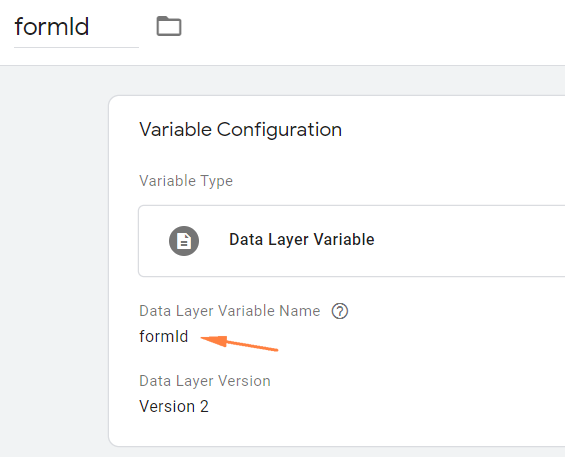Click the bold Data Layer Variable text
565x457 pixels.
coord(302,239)
